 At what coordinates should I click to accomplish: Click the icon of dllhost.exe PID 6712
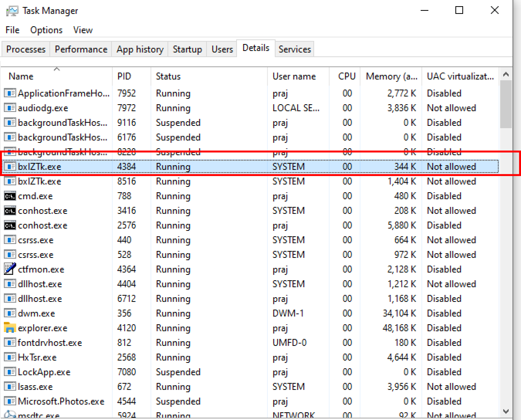(10, 299)
